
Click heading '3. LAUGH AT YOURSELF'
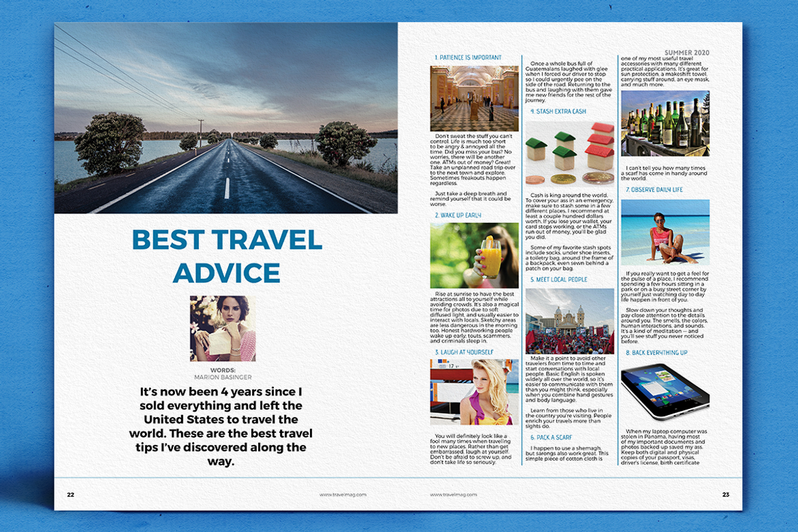click(x=464, y=352)
